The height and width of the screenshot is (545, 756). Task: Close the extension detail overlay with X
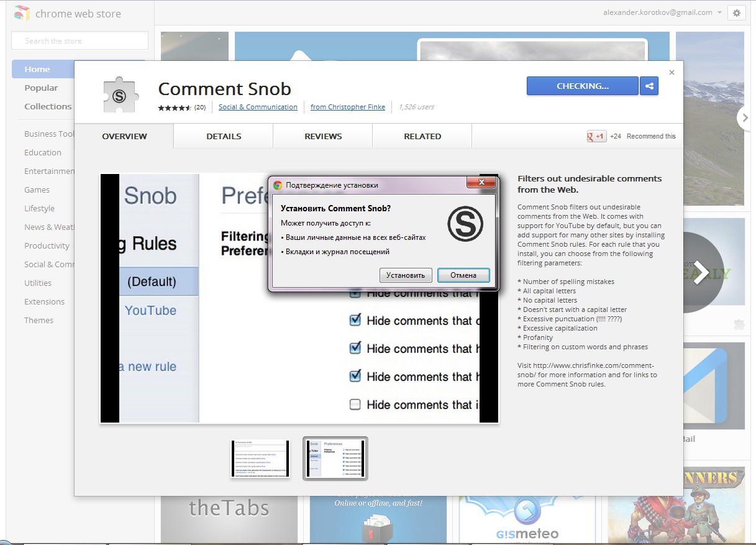click(672, 73)
